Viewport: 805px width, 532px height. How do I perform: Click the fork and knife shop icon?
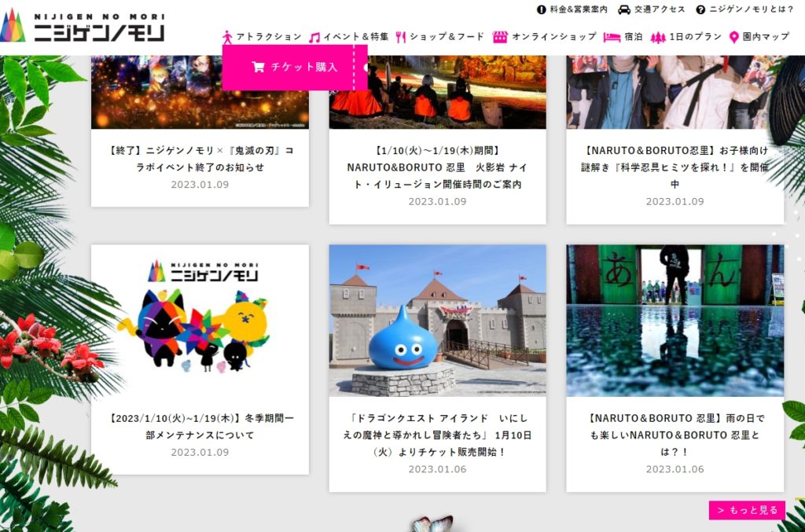pos(400,37)
